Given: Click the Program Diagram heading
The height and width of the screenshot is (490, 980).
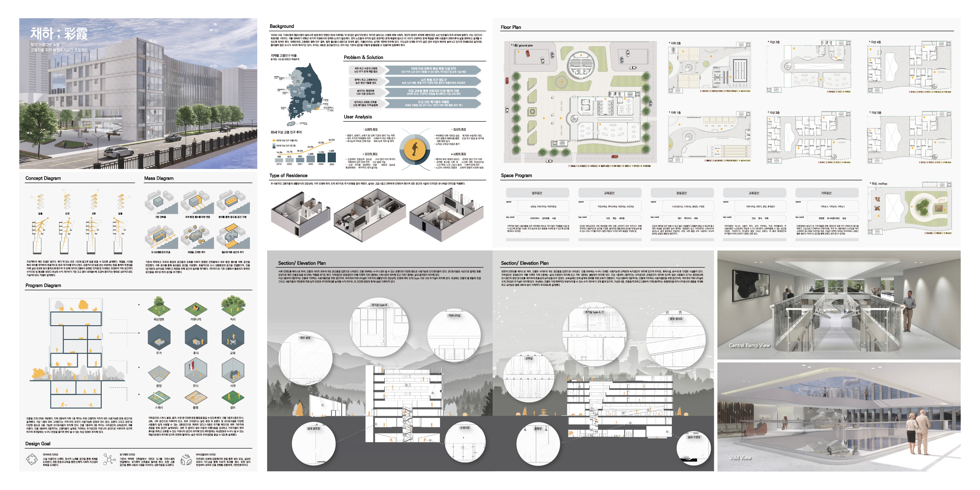Looking at the screenshot, I should pyautogui.click(x=43, y=285).
